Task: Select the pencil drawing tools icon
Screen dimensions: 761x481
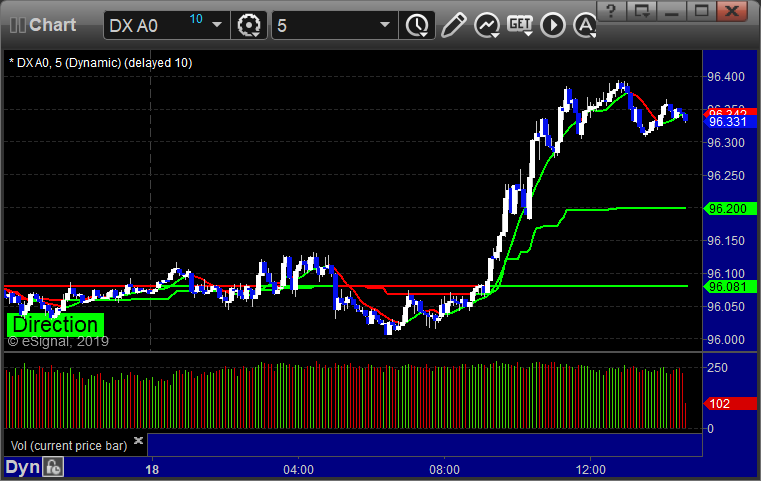Action: tap(454, 25)
